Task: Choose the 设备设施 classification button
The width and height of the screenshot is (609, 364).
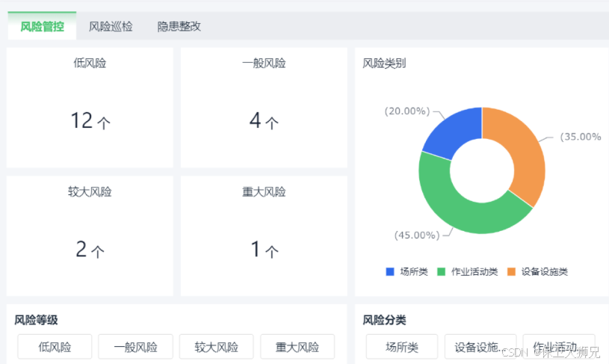Action: point(480,347)
